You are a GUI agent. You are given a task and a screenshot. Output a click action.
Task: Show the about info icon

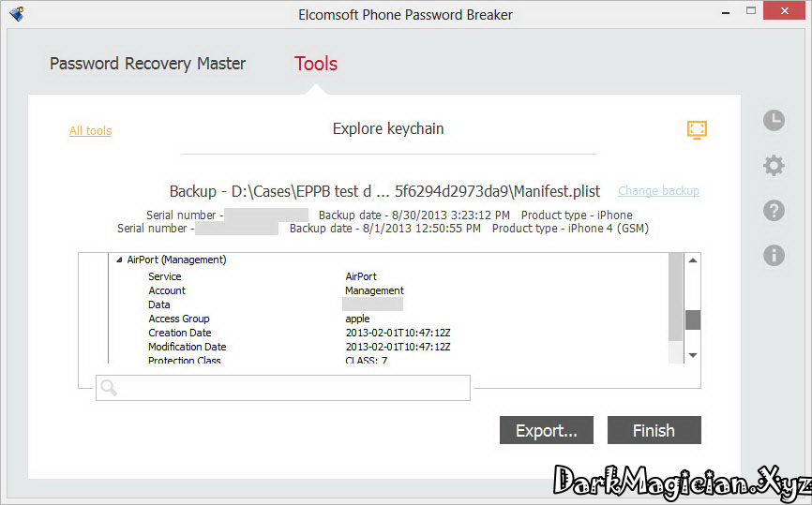click(x=774, y=255)
